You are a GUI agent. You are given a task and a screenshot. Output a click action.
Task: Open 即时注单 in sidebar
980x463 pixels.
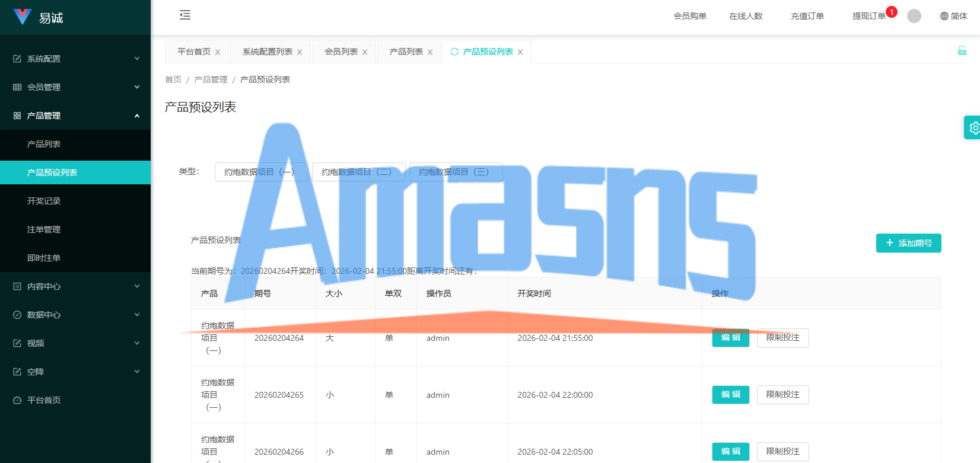pyautogui.click(x=75, y=258)
